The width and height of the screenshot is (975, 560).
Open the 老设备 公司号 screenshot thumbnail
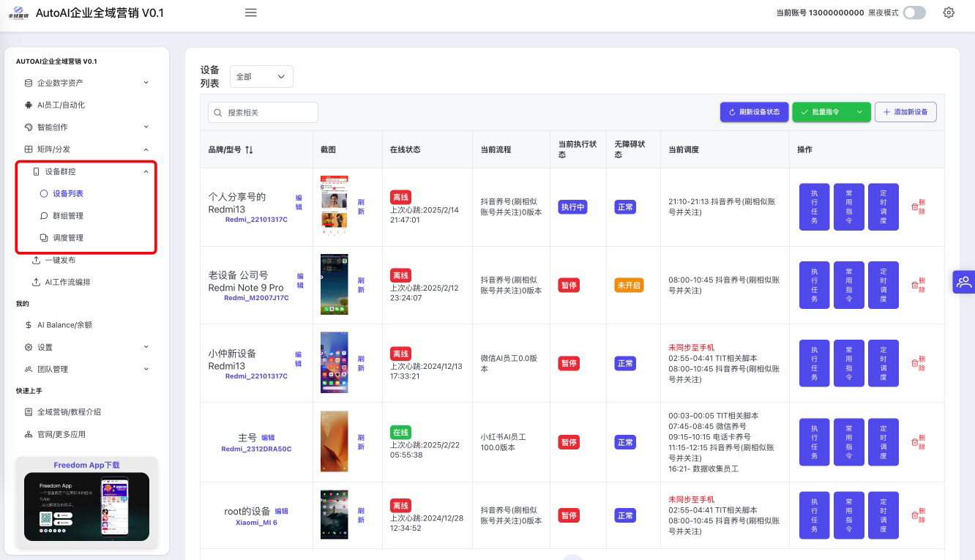(335, 285)
